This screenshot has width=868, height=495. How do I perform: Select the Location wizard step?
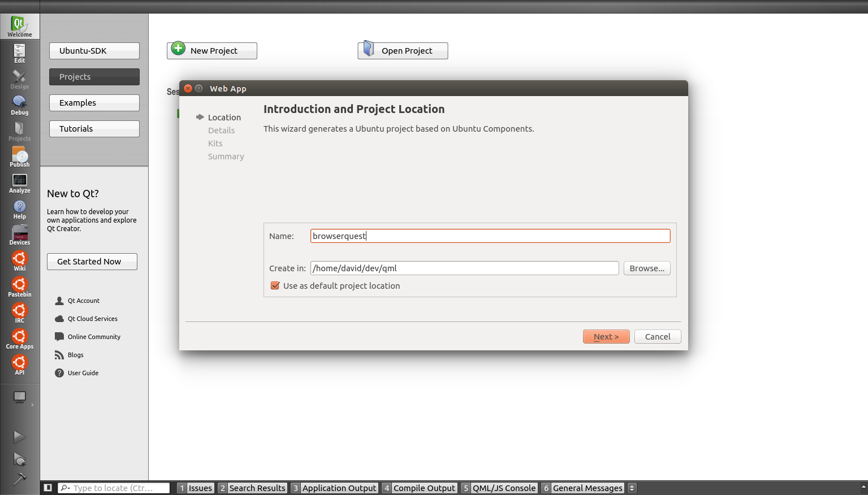tap(224, 118)
